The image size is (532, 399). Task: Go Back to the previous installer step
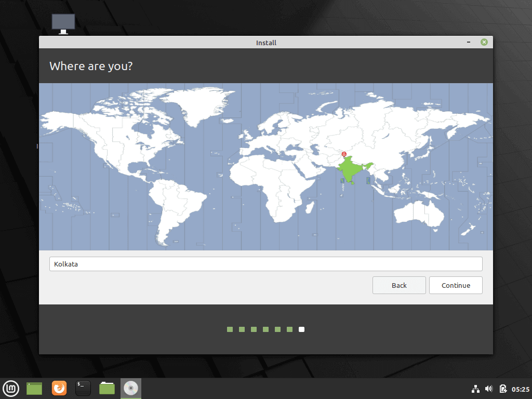click(x=399, y=285)
